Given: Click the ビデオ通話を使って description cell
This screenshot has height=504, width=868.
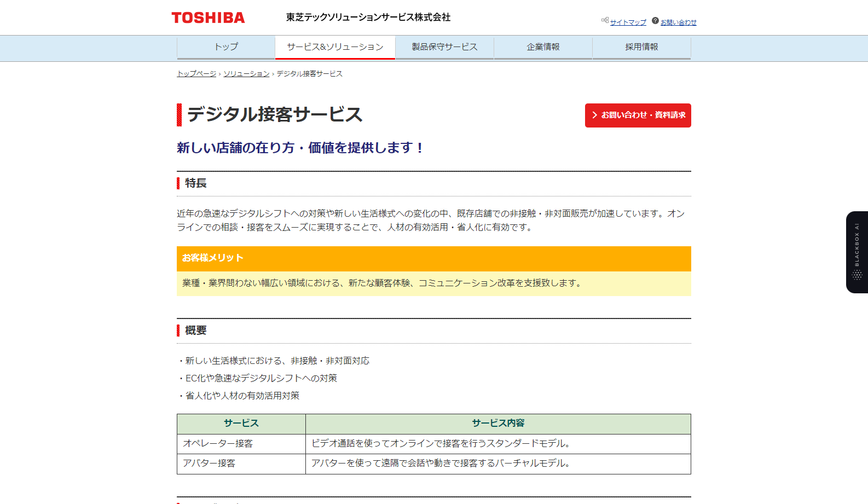Looking at the screenshot, I should click(498, 444).
